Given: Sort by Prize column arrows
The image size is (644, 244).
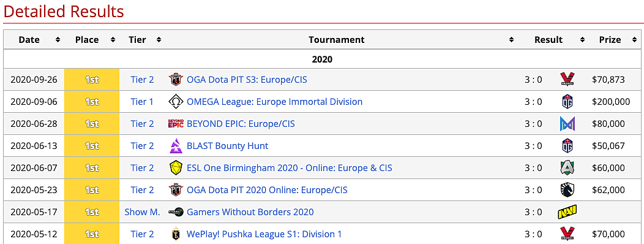Looking at the screenshot, I should tap(635, 40).
